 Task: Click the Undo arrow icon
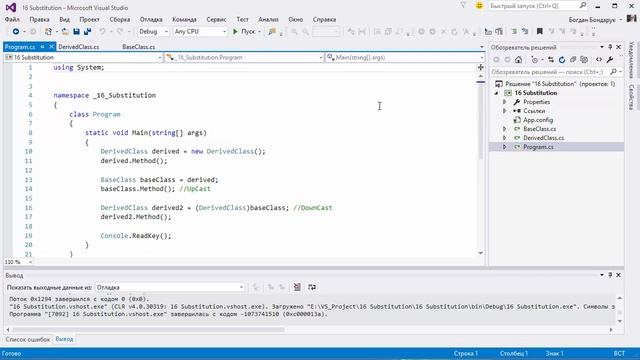point(102,31)
